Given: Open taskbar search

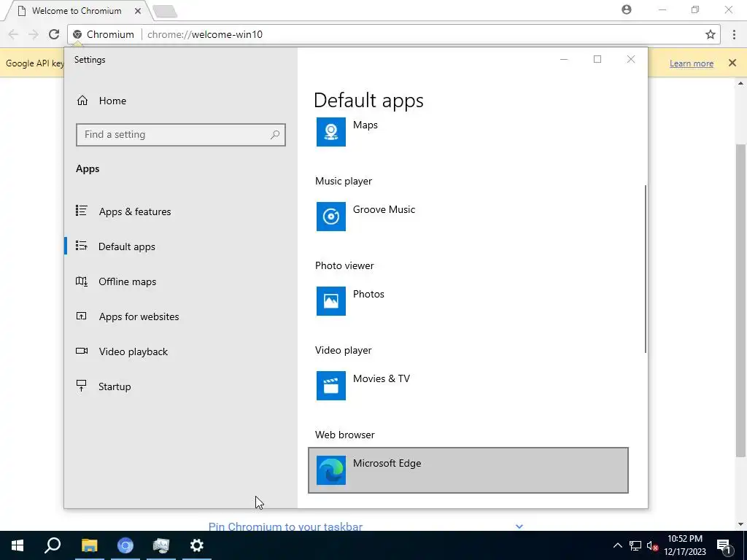Looking at the screenshot, I should click(53, 545).
